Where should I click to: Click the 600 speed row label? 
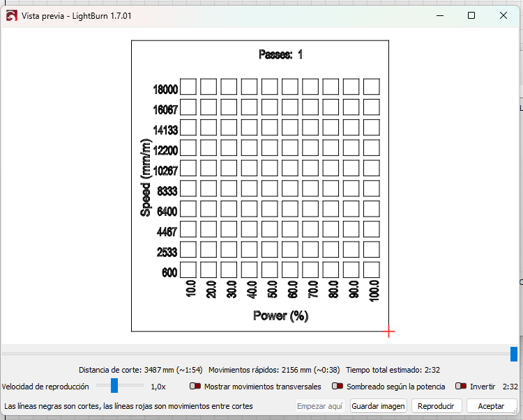click(x=169, y=272)
